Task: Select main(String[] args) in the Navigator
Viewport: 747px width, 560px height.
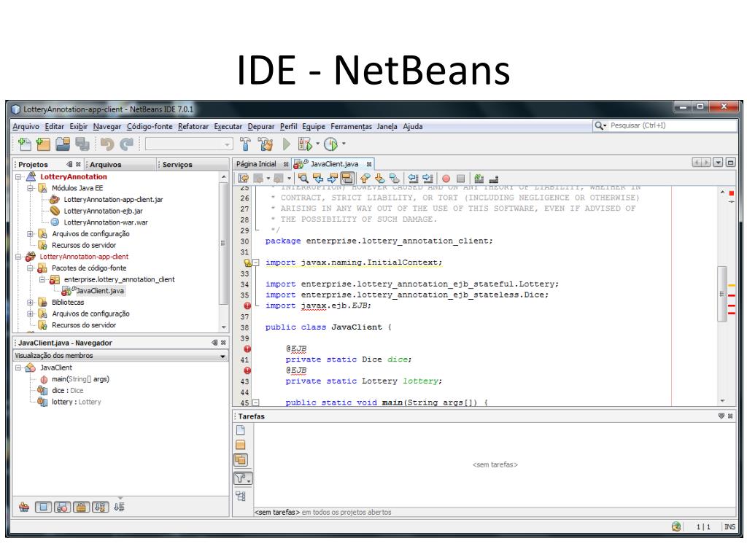Action: point(80,379)
